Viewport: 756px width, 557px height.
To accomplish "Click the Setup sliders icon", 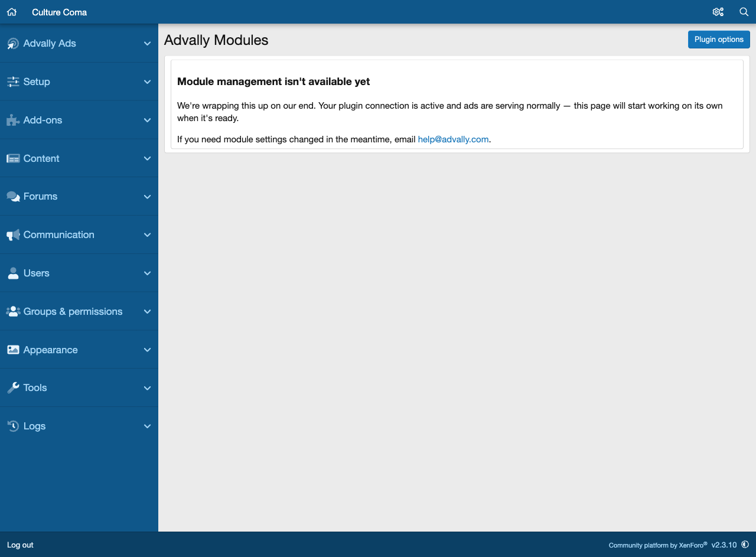I will click(13, 82).
